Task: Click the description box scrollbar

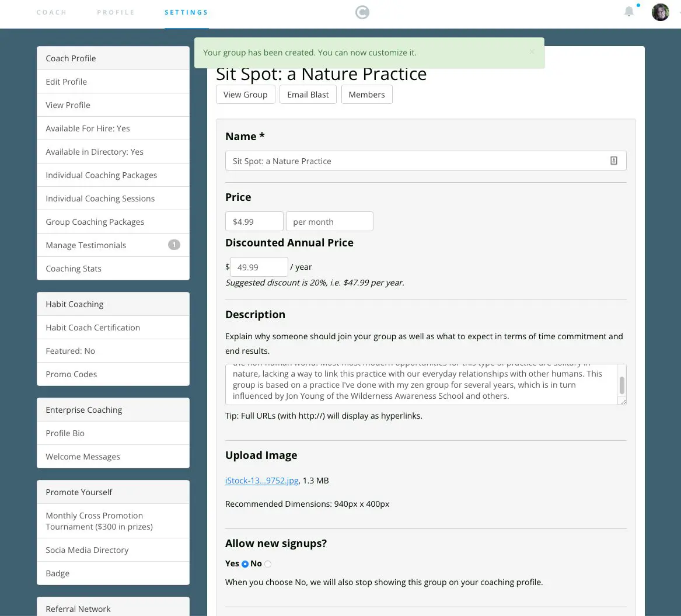Action: pos(622,385)
